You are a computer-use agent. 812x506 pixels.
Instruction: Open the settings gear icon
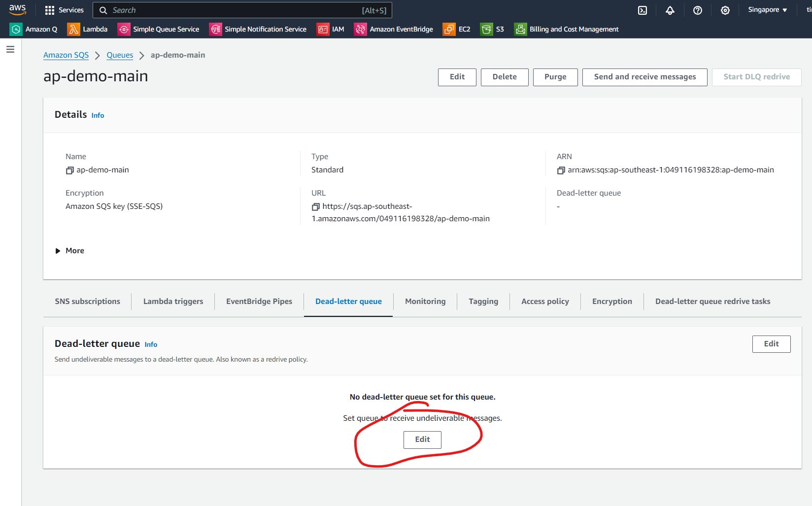click(x=725, y=10)
